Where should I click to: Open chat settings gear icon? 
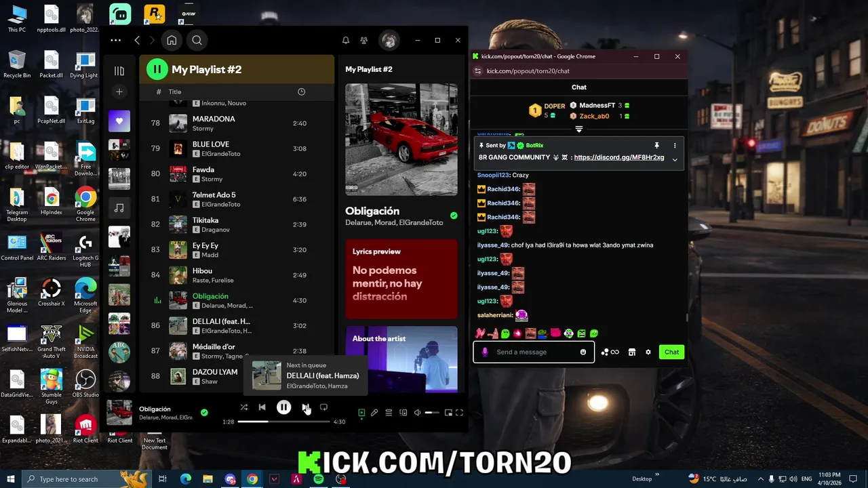[648, 352]
